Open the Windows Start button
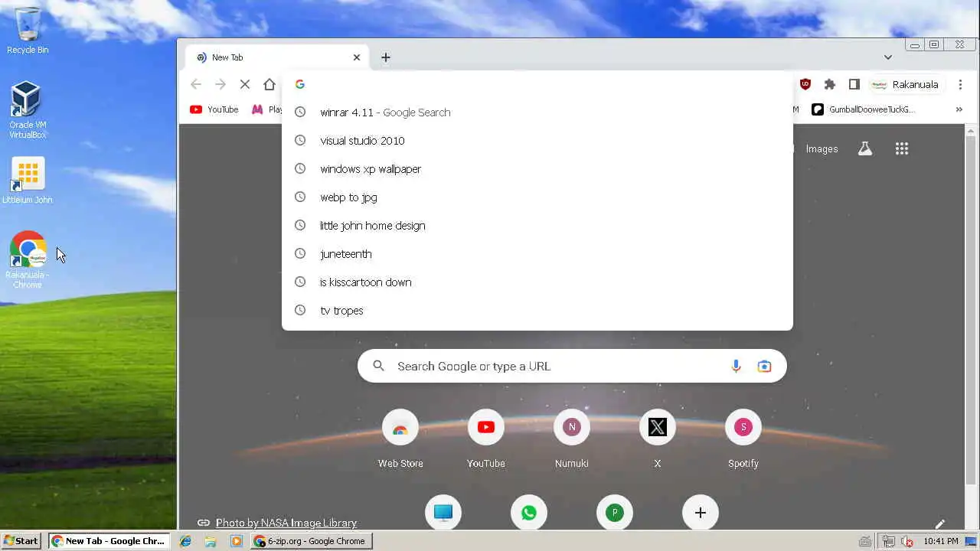The height and width of the screenshot is (551, 980). click(x=21, y=541)
